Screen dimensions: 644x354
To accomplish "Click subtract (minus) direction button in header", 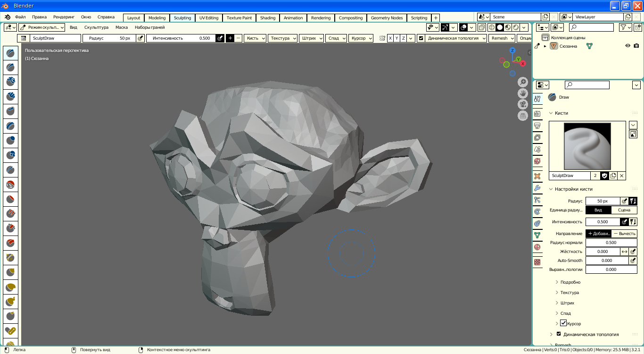I will (x=239, y=38).
